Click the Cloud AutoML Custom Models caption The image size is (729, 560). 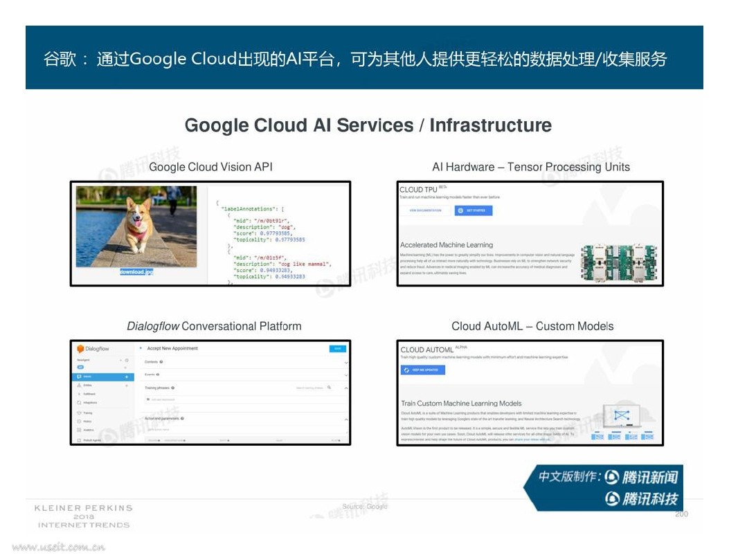532,326
